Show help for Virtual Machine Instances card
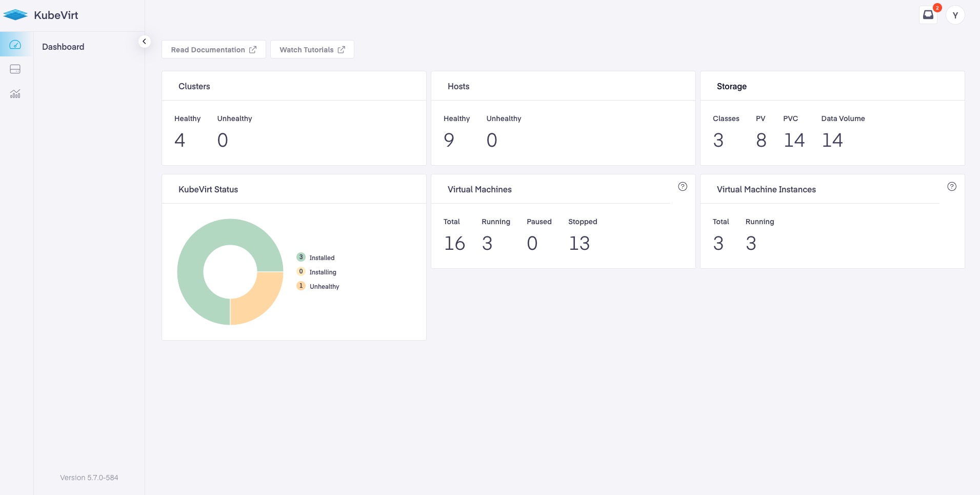The width and height of the screenshot is (980, 495). coord(952,187)
